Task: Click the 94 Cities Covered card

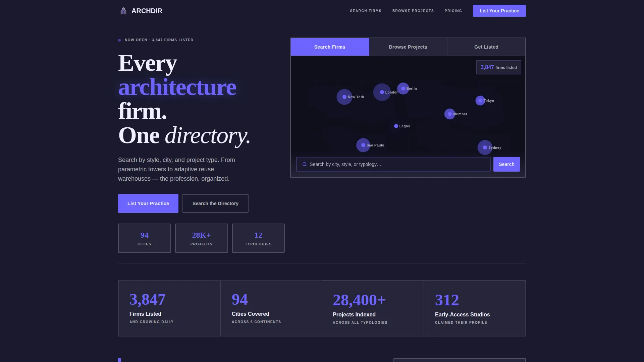Action: pos(271,308)
